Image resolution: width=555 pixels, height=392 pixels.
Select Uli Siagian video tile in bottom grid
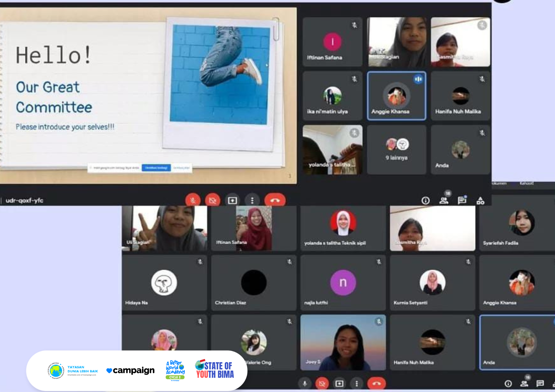click(x=164, y=228)
